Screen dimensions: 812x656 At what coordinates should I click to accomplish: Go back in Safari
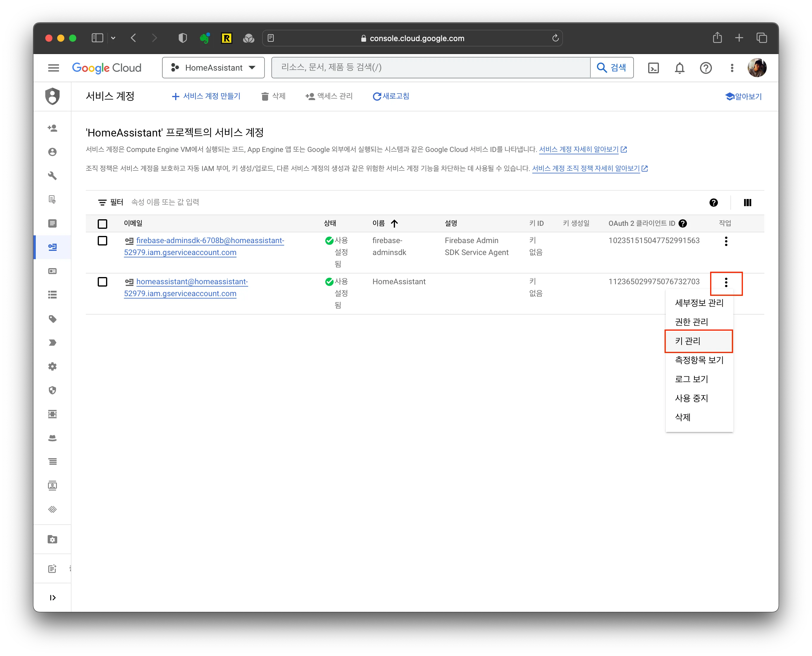(x=133, y=38)
